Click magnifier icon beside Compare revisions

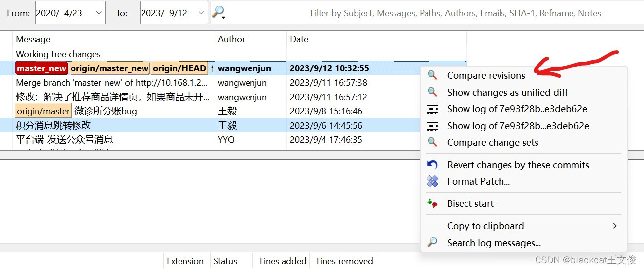pos(432,75)
